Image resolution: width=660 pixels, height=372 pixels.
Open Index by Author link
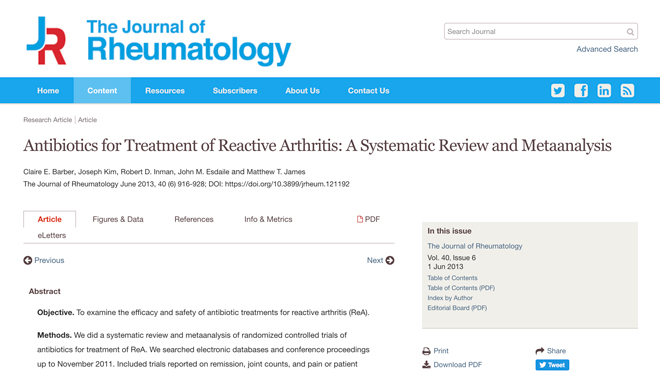450,298
